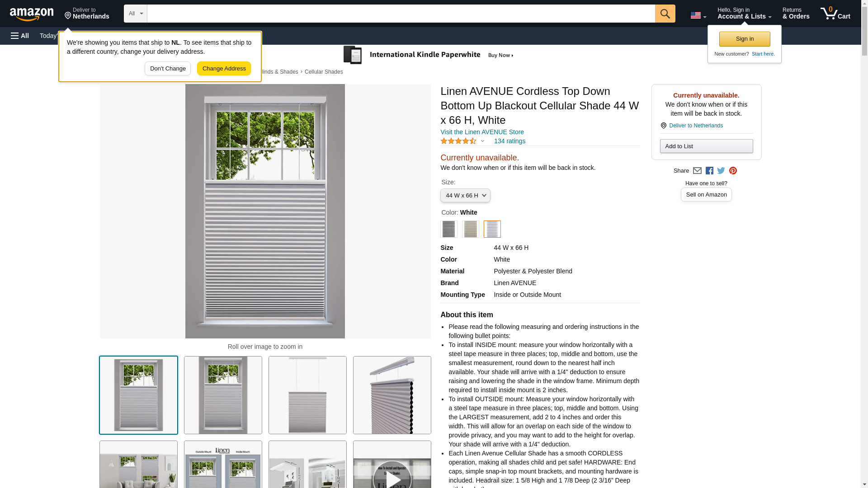This screenshot has width=868, height=488.
Task: Select the beige color swatch
Action: tap(470, 229)
